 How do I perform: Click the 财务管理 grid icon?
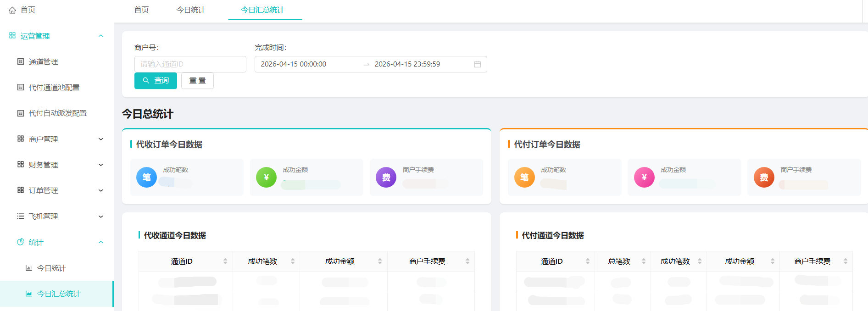pos(21,164)
